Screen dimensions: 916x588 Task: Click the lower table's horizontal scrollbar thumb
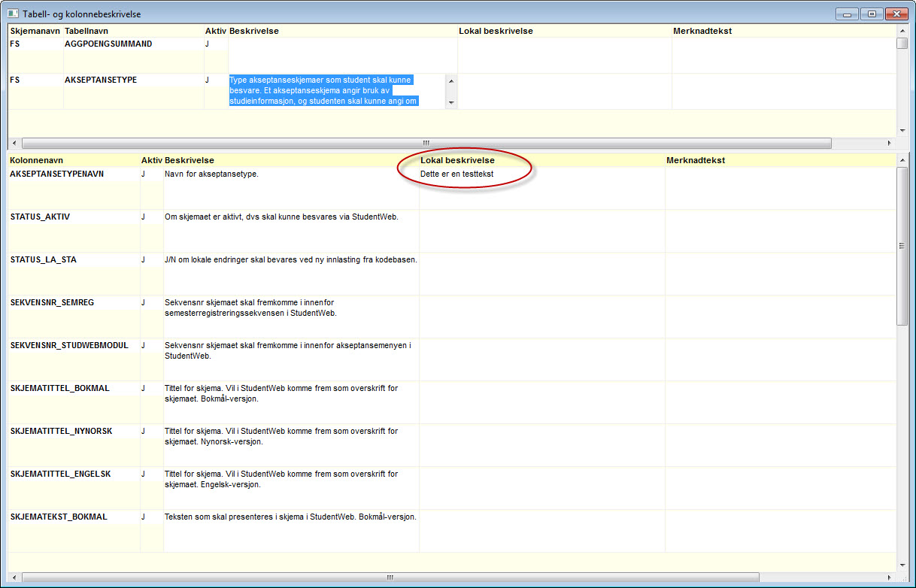[x=390, y=577]
